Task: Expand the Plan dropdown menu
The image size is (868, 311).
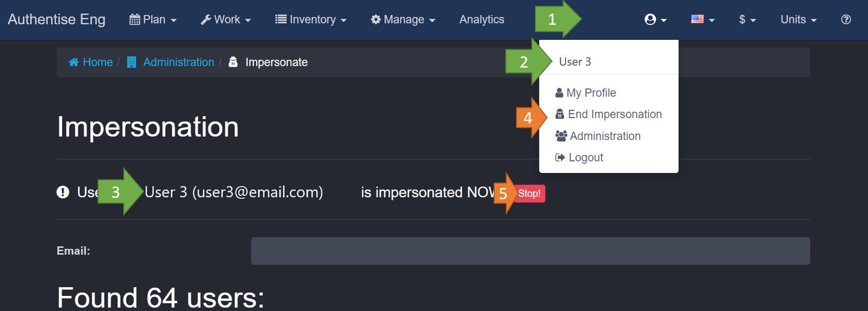Action: [x=153, y=19]
